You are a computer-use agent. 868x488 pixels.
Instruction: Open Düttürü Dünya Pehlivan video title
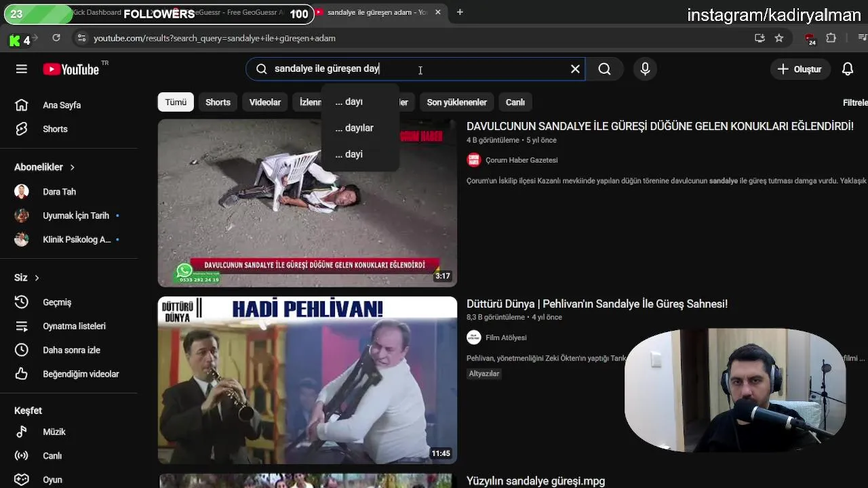tap(597, 304)
